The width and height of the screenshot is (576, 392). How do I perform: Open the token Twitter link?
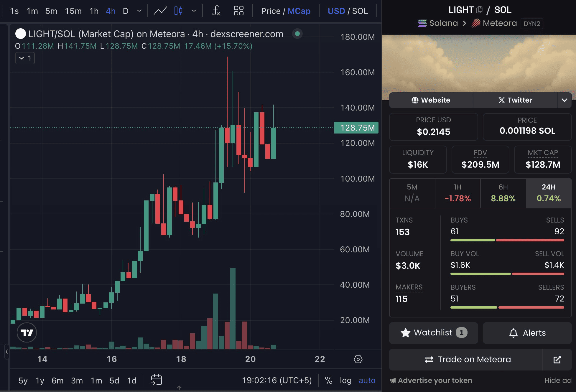(x=515, y=100)
